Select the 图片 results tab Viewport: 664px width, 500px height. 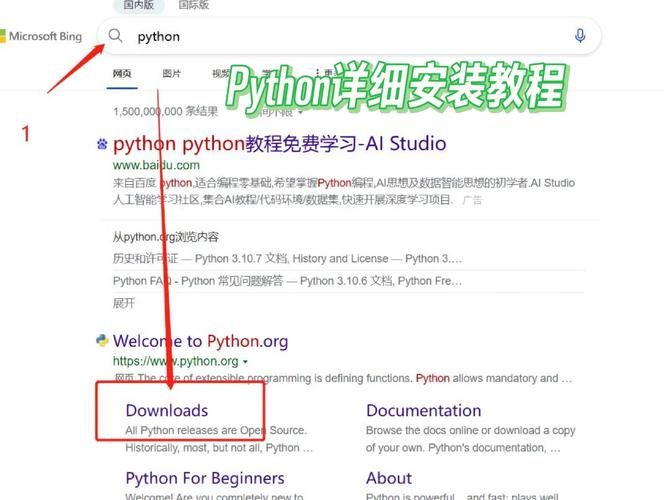172,73
